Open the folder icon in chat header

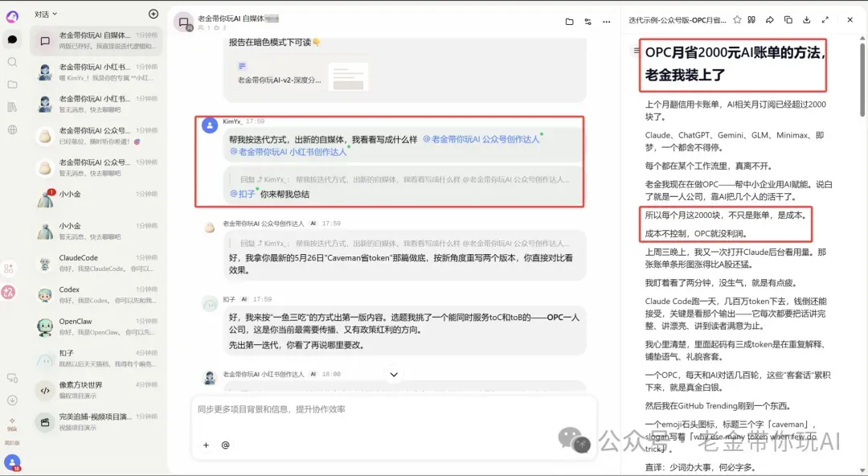570,22
